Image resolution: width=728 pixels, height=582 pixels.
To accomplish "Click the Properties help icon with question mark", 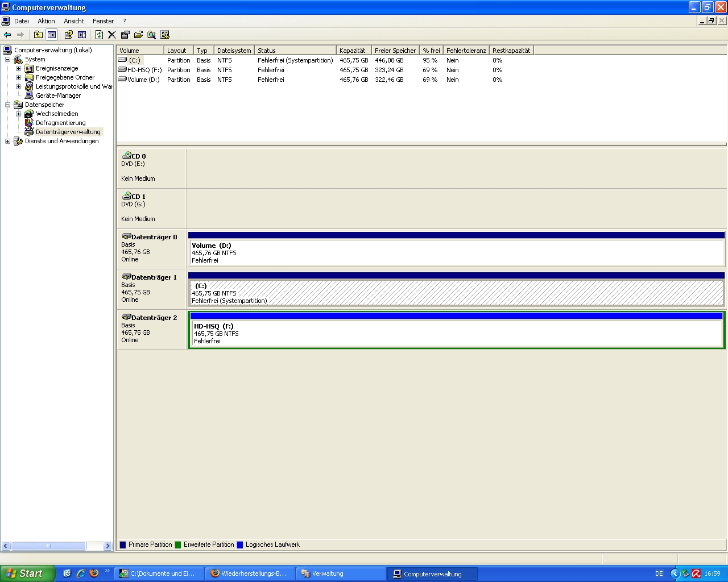I will pyautogui.click(x=68, y=35).
